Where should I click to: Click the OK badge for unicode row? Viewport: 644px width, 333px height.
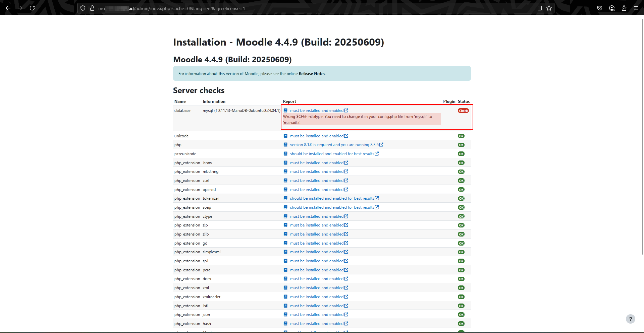coord(461,136)
